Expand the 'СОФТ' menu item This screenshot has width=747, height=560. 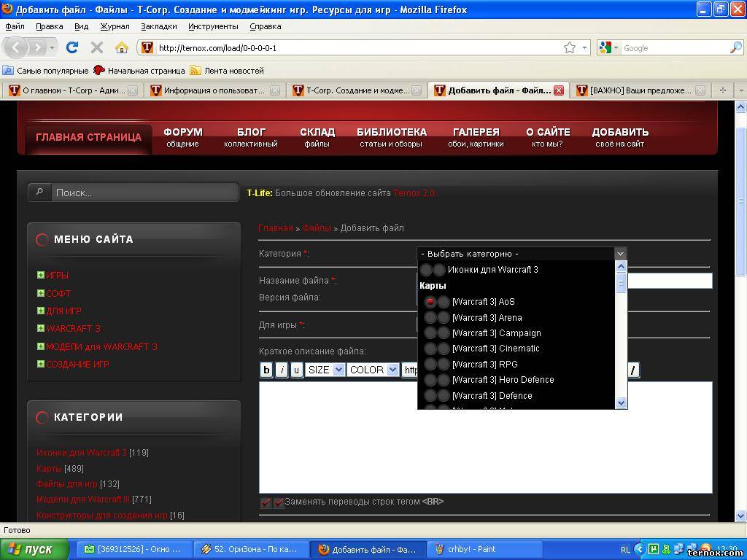tap(41, 293)
